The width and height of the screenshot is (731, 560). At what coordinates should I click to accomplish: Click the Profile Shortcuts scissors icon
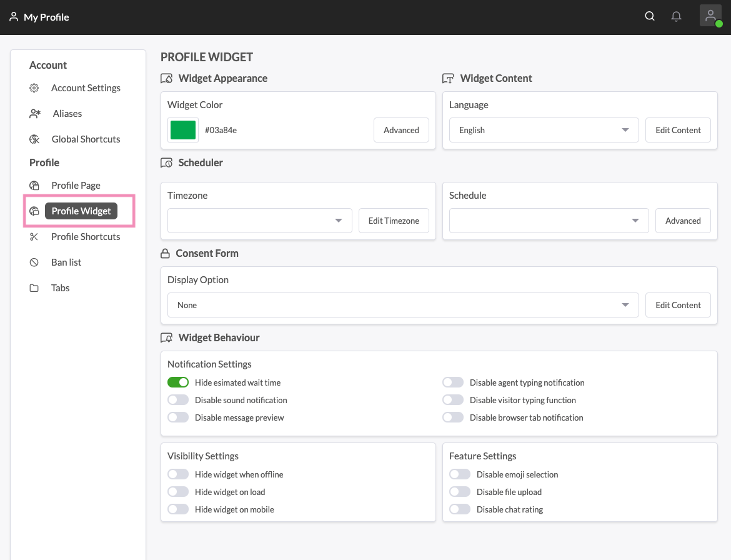(x=34, y=237)
